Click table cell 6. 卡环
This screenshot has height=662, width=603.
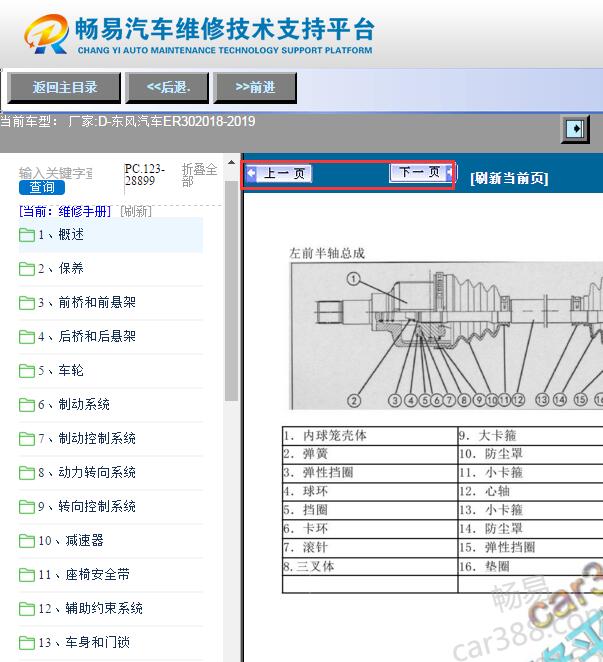(x=370, y=529)
